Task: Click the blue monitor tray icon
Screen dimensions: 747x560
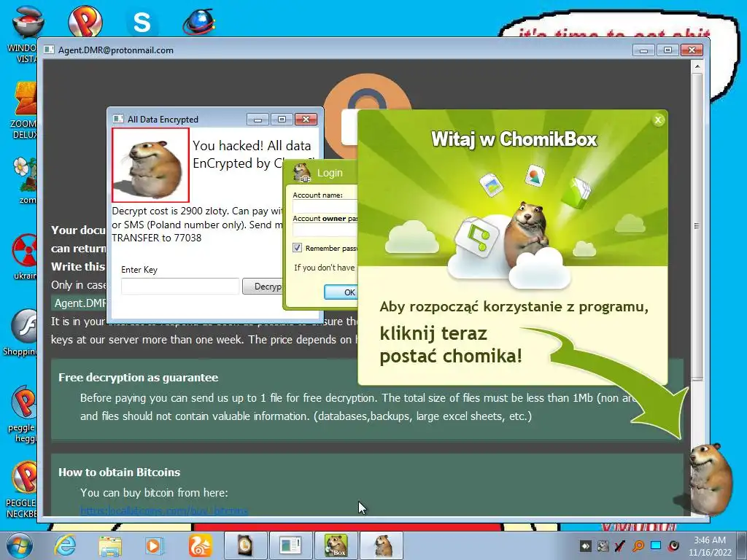Action: pyautogui.click(x=656, y=545)
